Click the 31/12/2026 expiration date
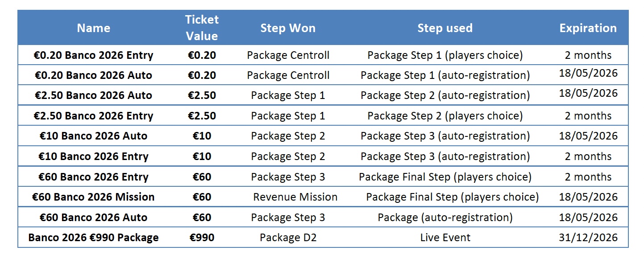This screenshot has height=259, width=644. [x=588, y=238]
